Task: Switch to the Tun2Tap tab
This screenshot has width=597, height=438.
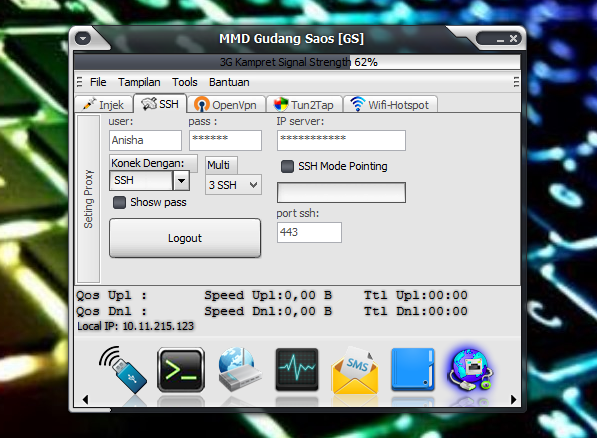Action: click(304, 104)
